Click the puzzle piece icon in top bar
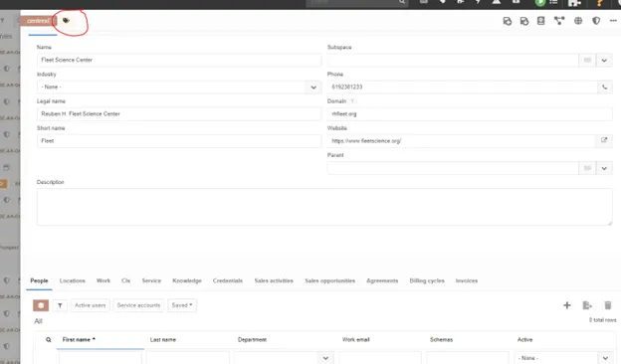Viewport: 621px width, 364px height. (x=574, y=3)
